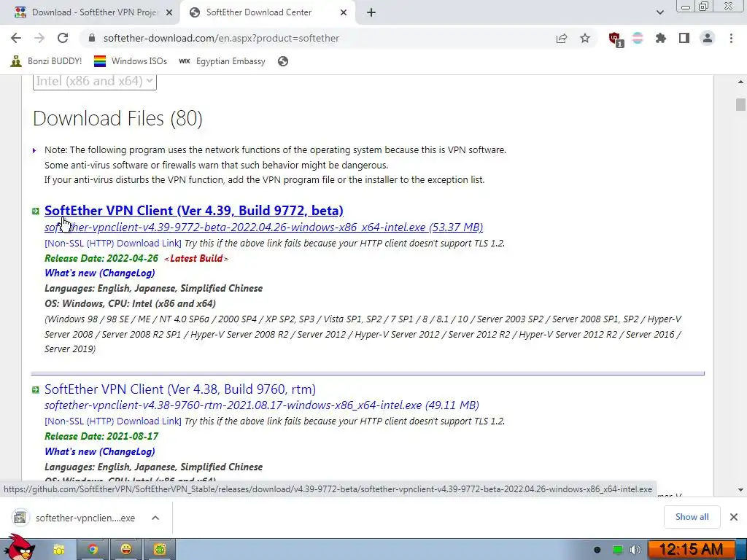The image size is (747, 560).
Task: Open What's new ChangeLog for 4.39
Action: (99, 273)
